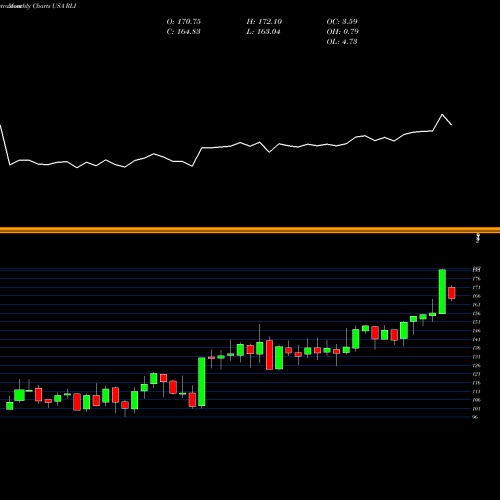Click the 141 price axis label
This screenshot has height=500, width=500.
(x=477, y=339)
